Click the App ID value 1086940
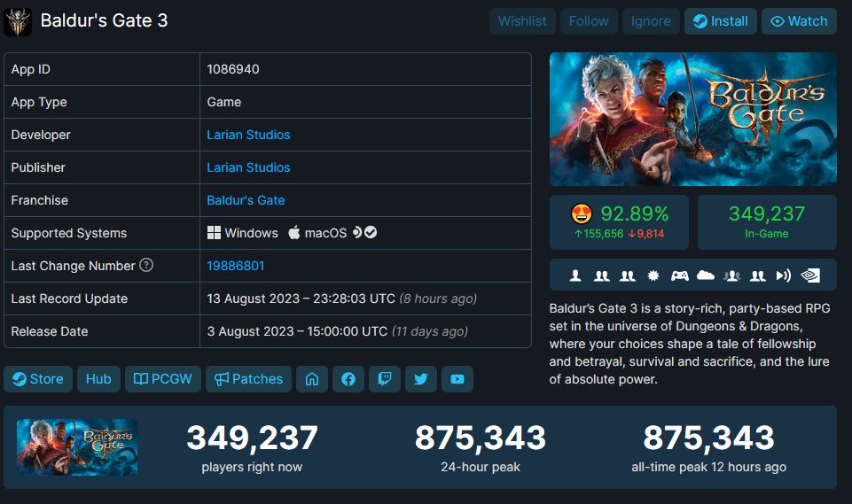This screenshot has width=852, height=504. [233, 69]
